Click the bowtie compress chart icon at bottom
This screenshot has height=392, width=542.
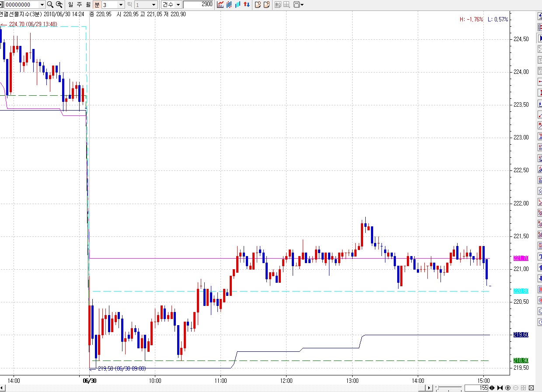500,388
